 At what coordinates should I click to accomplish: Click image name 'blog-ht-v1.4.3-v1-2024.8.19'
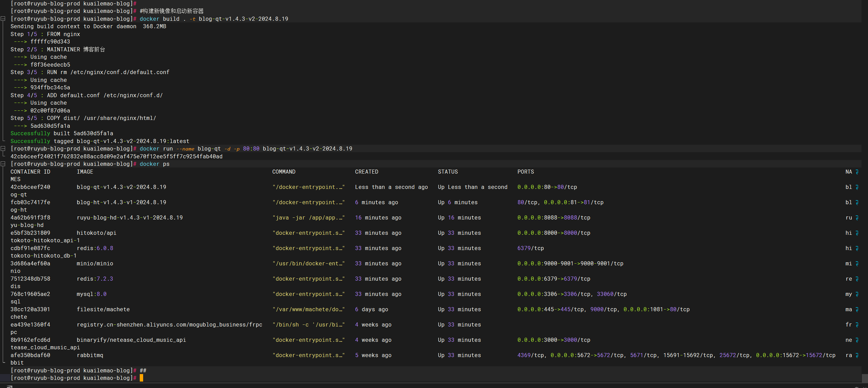pos(121,202)
